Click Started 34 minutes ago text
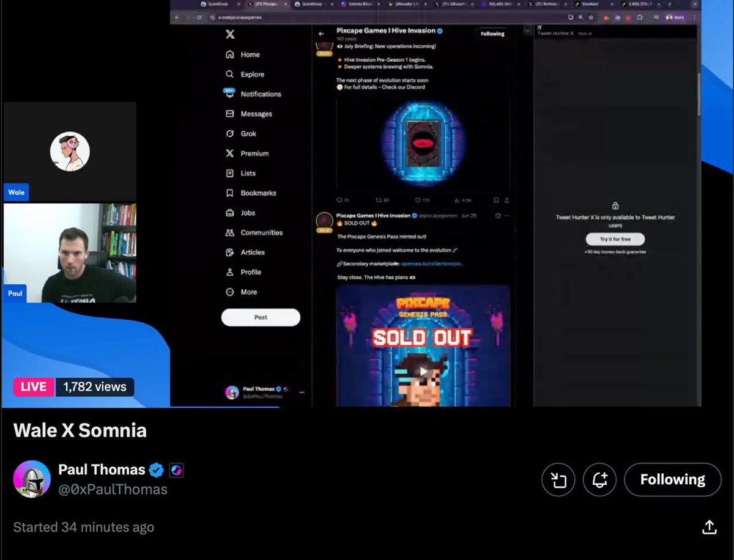Screen dimensions: 734x560 point(84,527)
